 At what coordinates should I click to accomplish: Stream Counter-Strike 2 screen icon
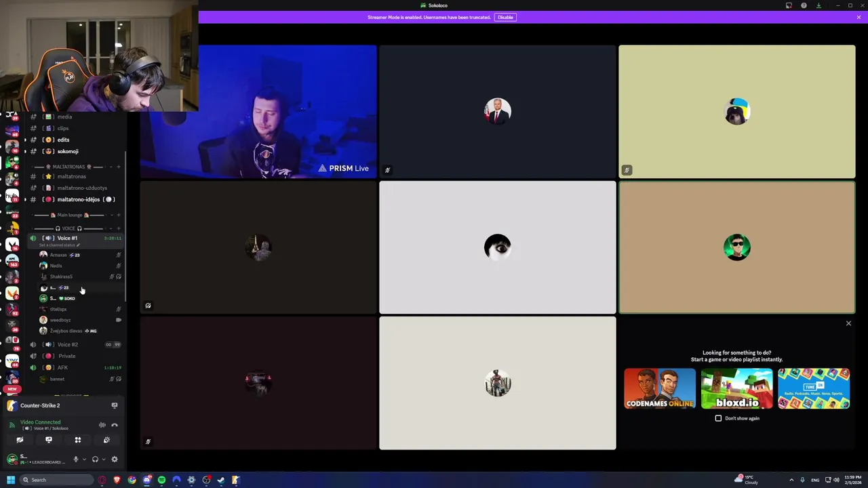115,405
